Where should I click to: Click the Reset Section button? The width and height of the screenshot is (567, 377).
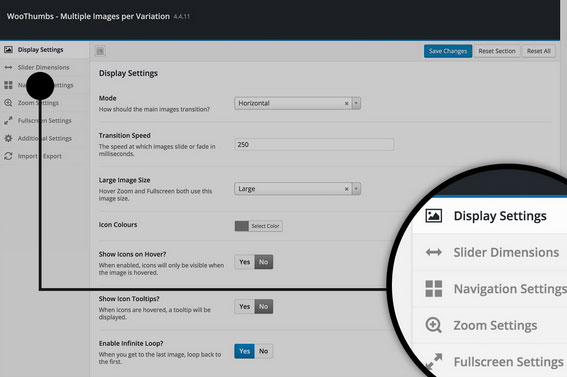[497, 51]
